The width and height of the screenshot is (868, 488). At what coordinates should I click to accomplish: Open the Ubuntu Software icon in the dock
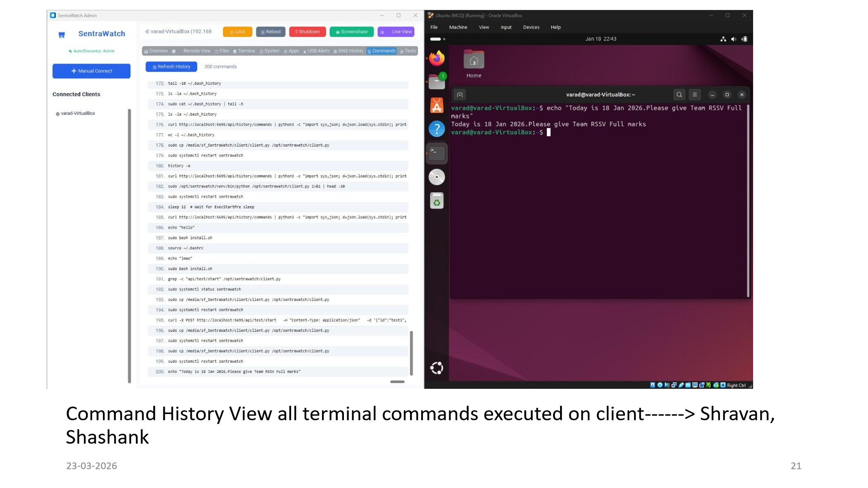(437, 104)
